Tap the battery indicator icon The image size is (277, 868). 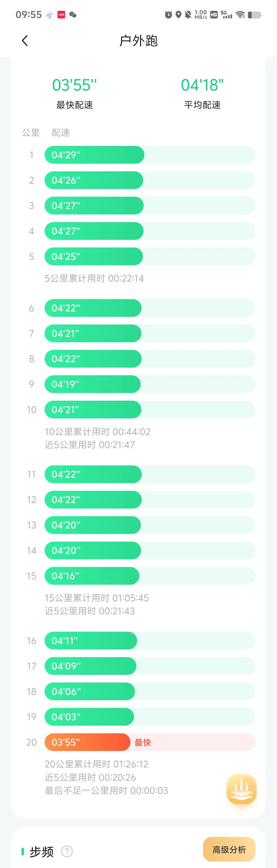254,15
